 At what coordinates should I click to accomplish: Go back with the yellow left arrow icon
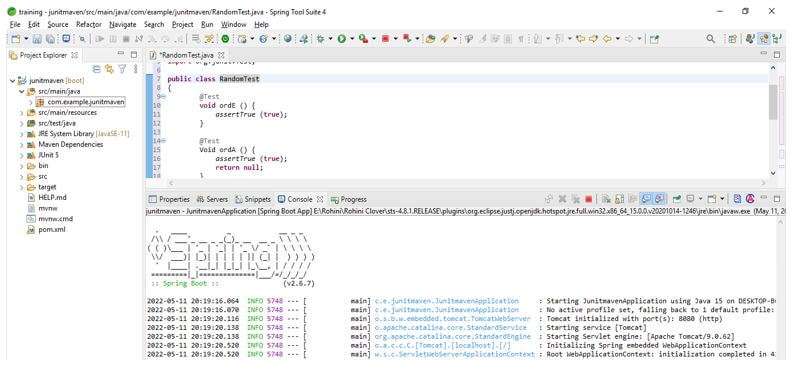point(607,39)
